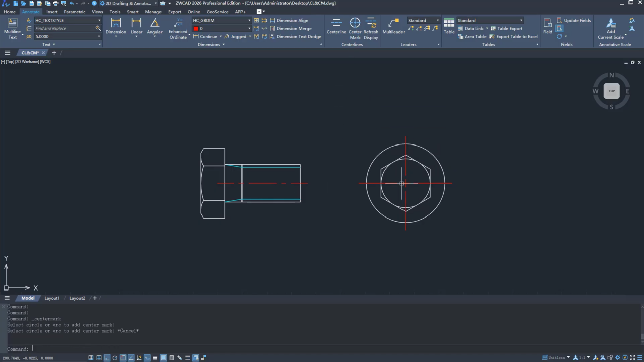
Task: Switch to the Manage ribbon tab
Action: 153,12
